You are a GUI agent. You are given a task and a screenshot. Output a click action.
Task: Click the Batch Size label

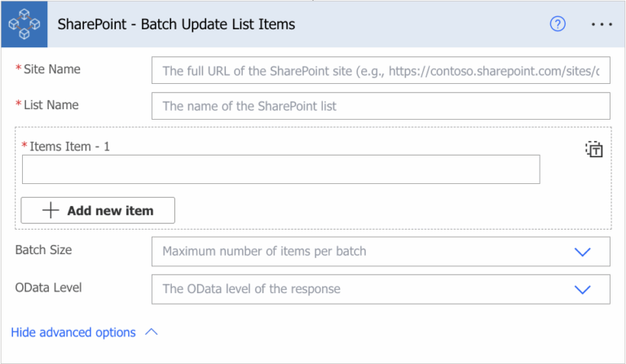click(43, 249)
